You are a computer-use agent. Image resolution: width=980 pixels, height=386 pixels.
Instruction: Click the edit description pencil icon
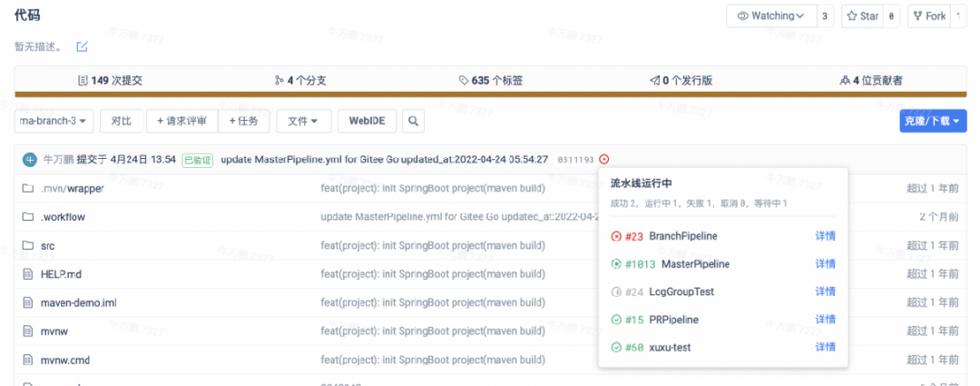(82, 46)
